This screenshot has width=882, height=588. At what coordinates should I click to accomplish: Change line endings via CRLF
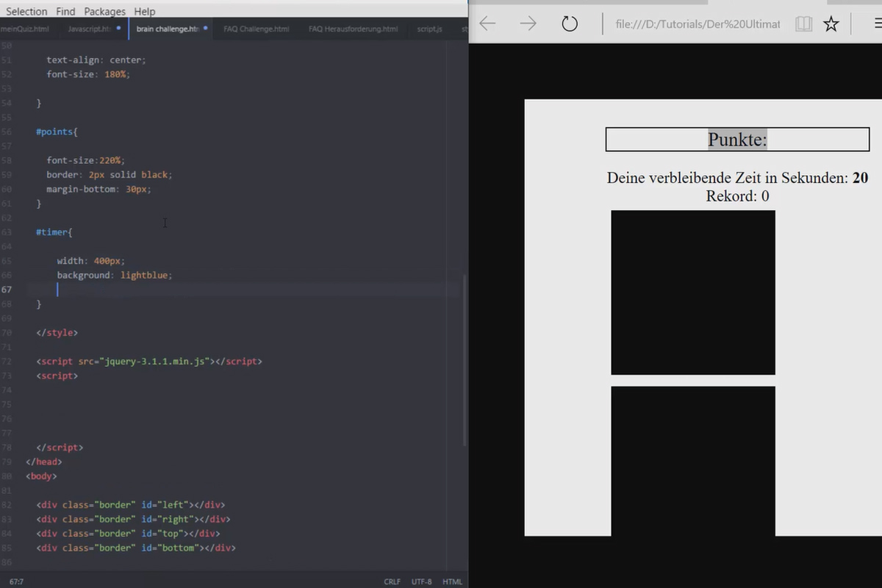(392, 581)
